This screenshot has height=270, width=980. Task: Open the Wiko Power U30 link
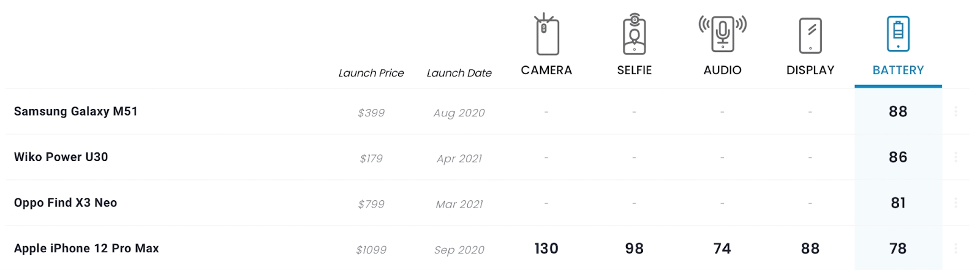[x=61, y=157]
